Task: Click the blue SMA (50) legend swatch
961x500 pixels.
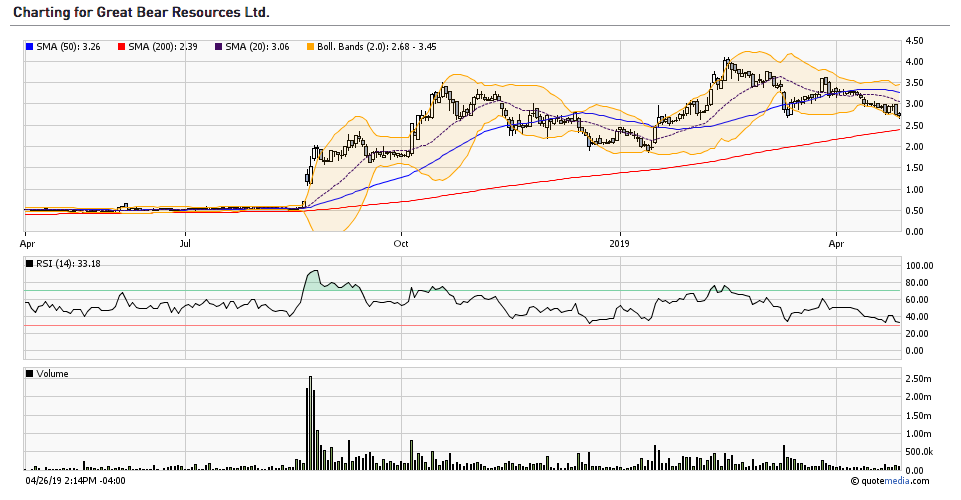Action: pos(29,47)
